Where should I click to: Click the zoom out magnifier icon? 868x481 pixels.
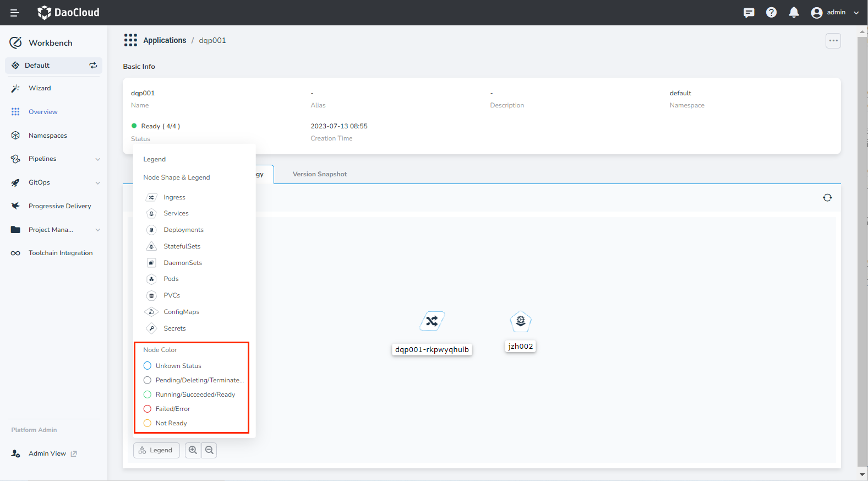click(x=209, y=450)
